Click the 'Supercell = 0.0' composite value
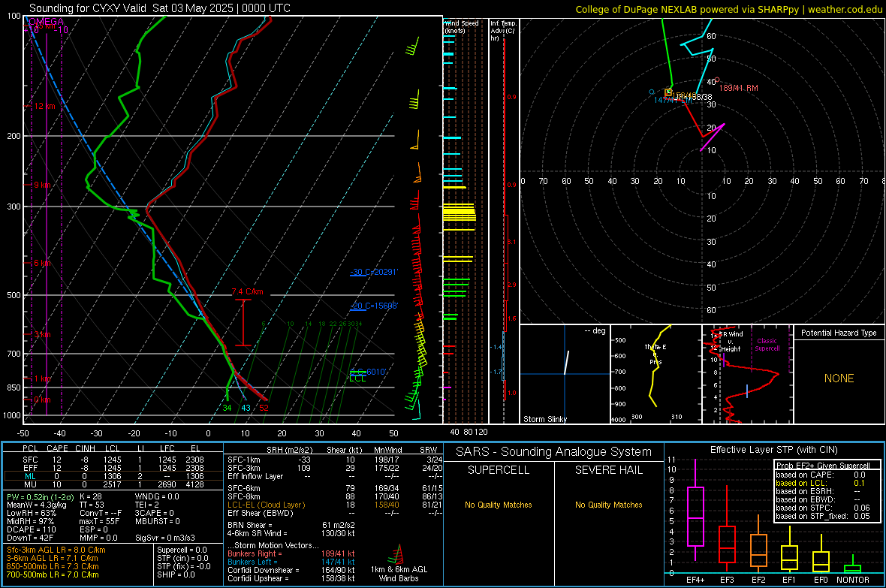This screenshot has width=886, height=588. [182, 550]
